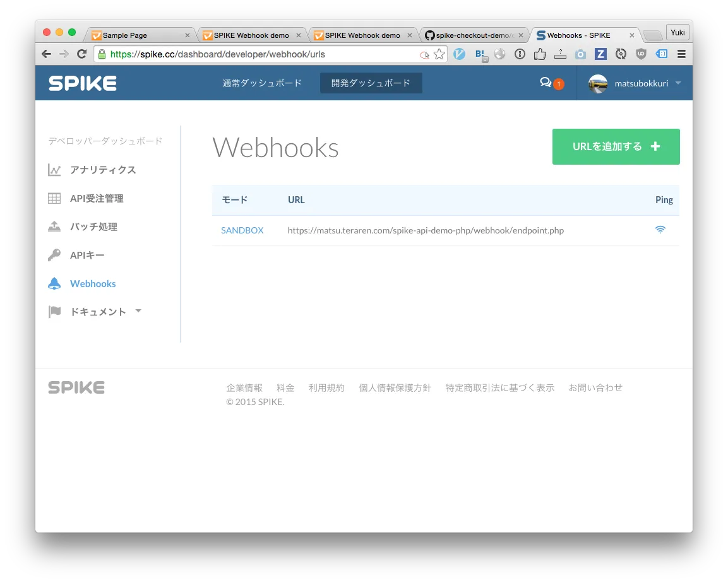Screen dimensions: 728x583
Task: Click the APIキー key icon
Action: (54, 254)
